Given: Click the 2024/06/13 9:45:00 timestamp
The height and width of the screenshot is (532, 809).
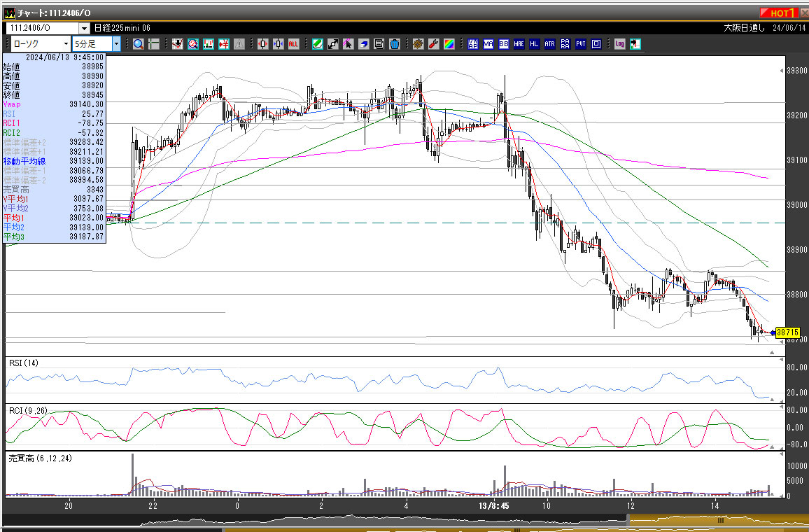Looking at the screenshot, I should (x=65, y=57).
